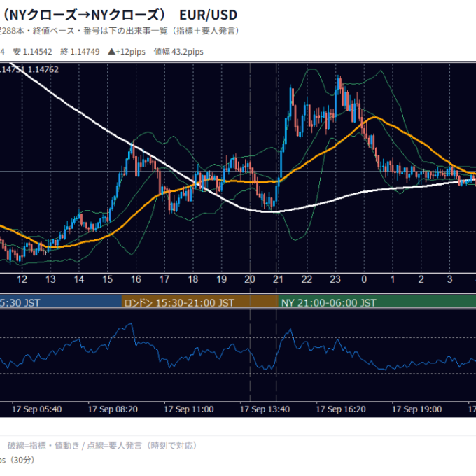This screenshot has width=476, height=476.
Task: Click the subtitle mentioning 終値ベース
Action: click(120, 31)
